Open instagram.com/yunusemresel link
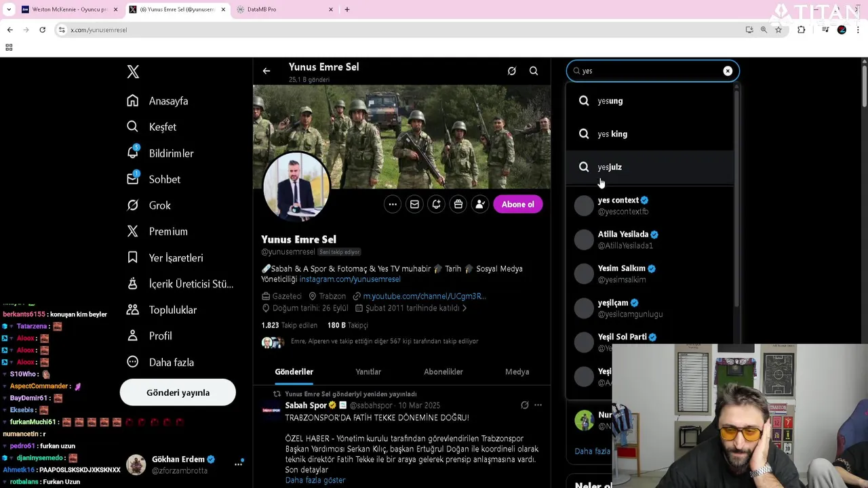 (350, 279)
